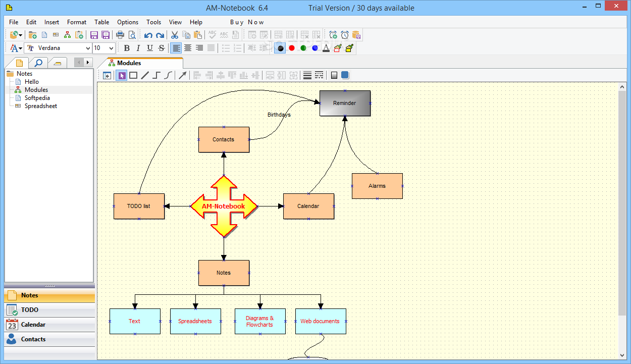
Task: Select the pointer selection tool
Action: (121, 76)
